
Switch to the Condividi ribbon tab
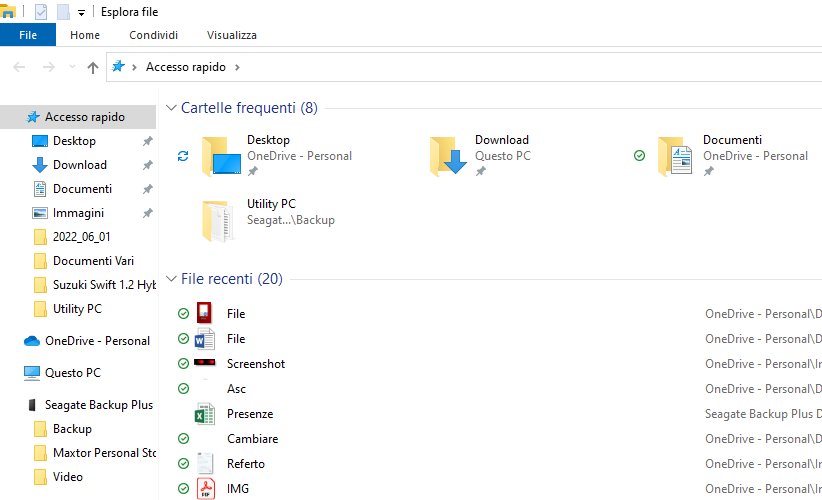[153, 35]
